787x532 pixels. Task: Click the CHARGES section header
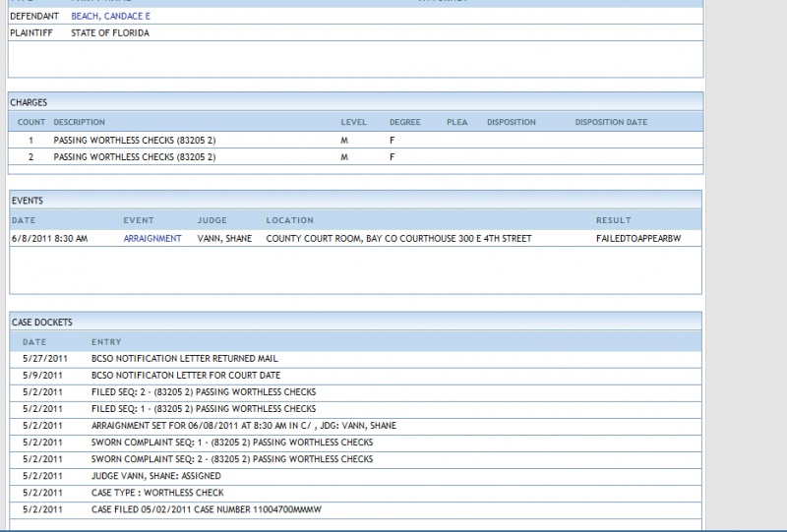point(356,102)
